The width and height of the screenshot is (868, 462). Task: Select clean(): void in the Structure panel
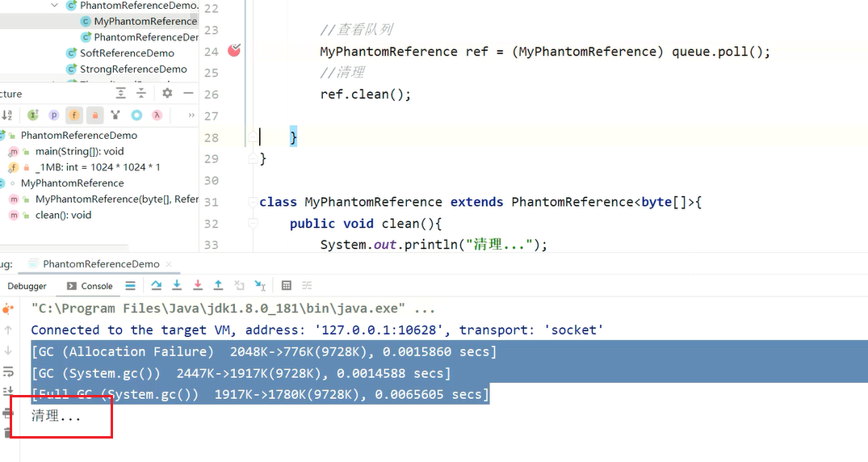63,216
